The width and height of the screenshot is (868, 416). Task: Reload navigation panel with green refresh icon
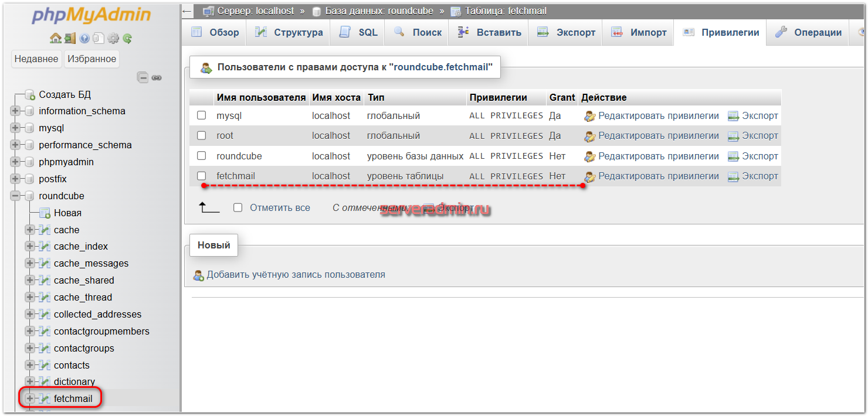tap(127, 39)
